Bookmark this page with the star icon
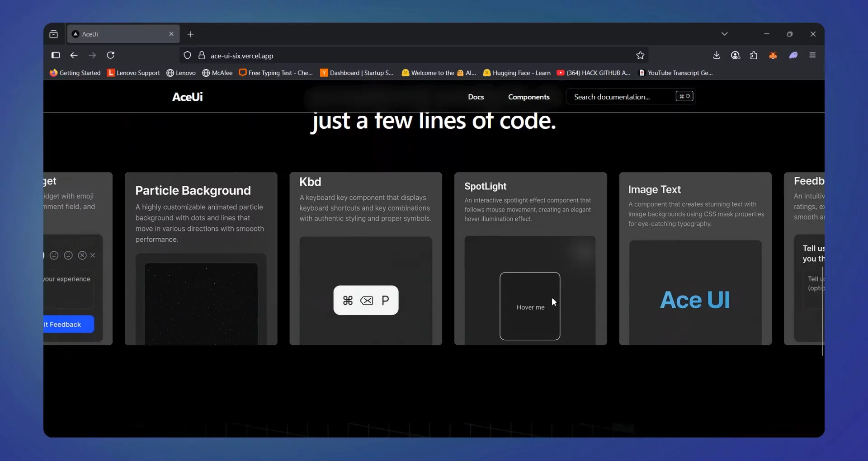868x461 pixels. point(640,56)
